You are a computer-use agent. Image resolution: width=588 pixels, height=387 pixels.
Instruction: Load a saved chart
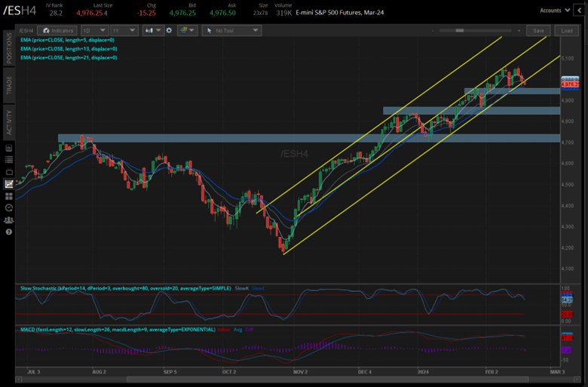coord(566,30)
